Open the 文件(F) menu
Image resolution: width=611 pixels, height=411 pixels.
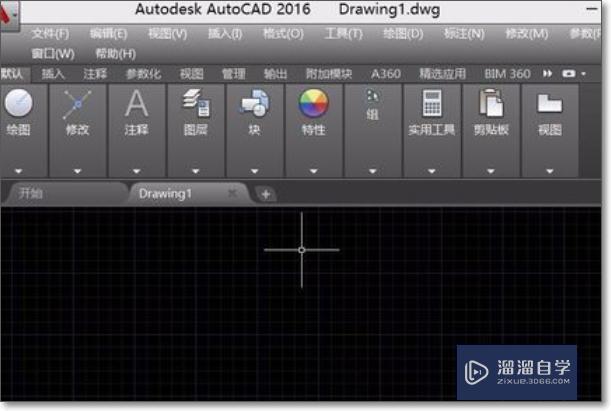tap(51, 34)
